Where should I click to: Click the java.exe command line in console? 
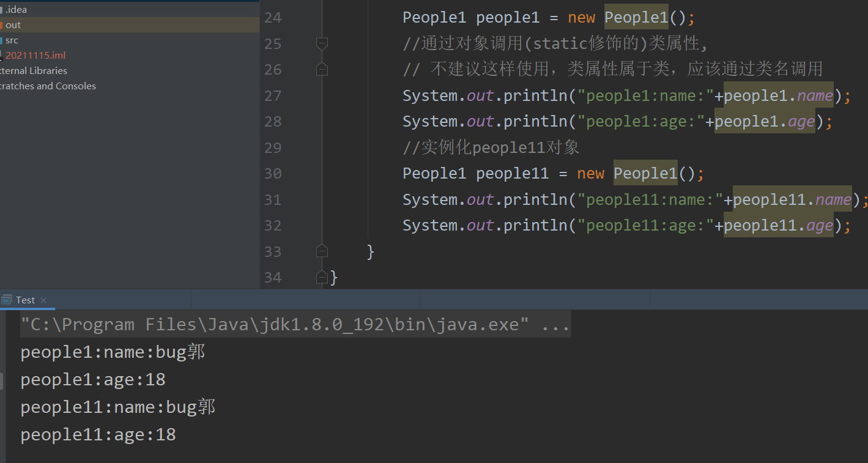click(x=295, y=324)
